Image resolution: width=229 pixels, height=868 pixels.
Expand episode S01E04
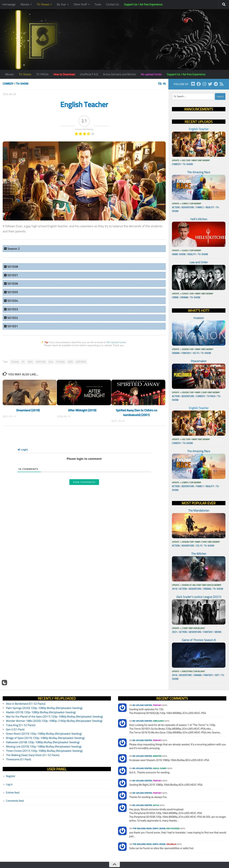click(x=84, y=301)
